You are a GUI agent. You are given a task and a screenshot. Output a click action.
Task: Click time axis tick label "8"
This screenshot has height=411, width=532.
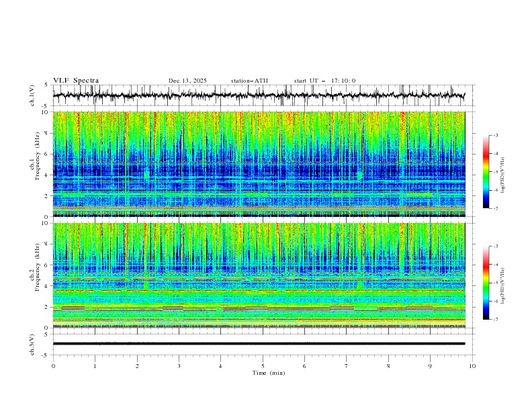coord(388,366)
